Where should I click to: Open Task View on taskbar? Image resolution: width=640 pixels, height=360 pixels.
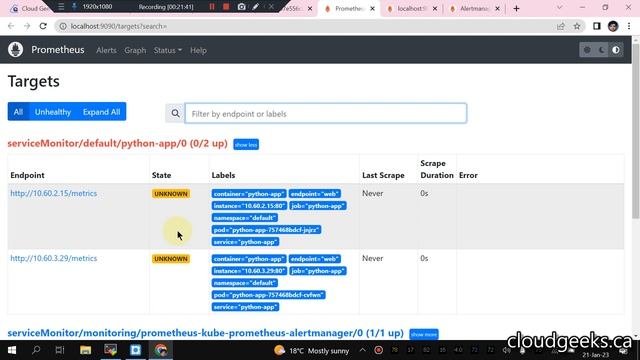point(60,350)
